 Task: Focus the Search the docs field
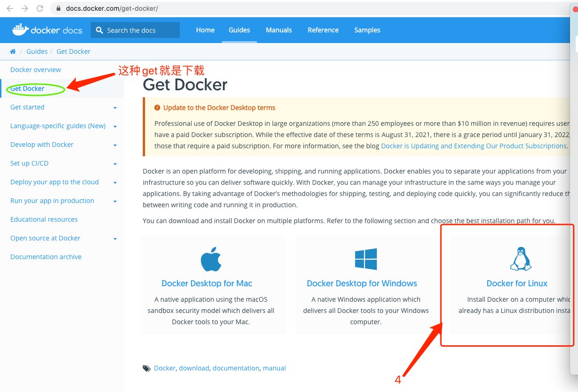(x=135, y=30)
